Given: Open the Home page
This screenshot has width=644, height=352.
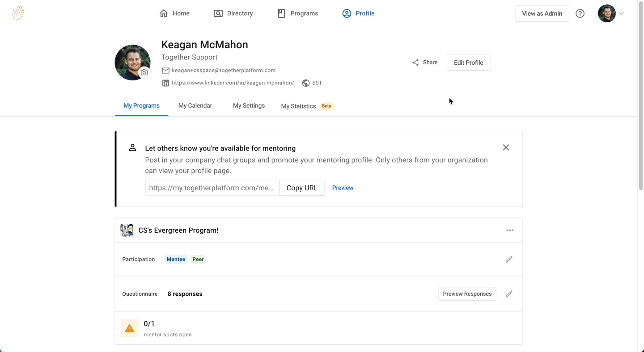Looking at the screenshot, I should point(174,13).
